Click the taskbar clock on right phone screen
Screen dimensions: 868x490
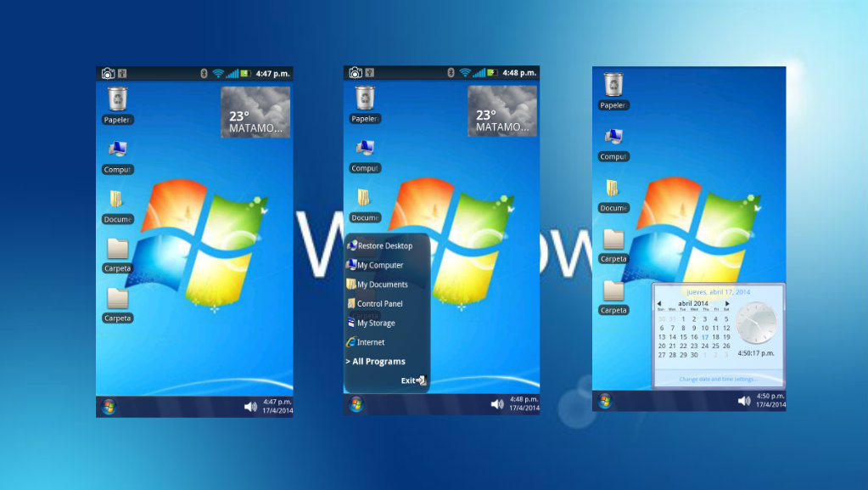[x=769, y=401]
